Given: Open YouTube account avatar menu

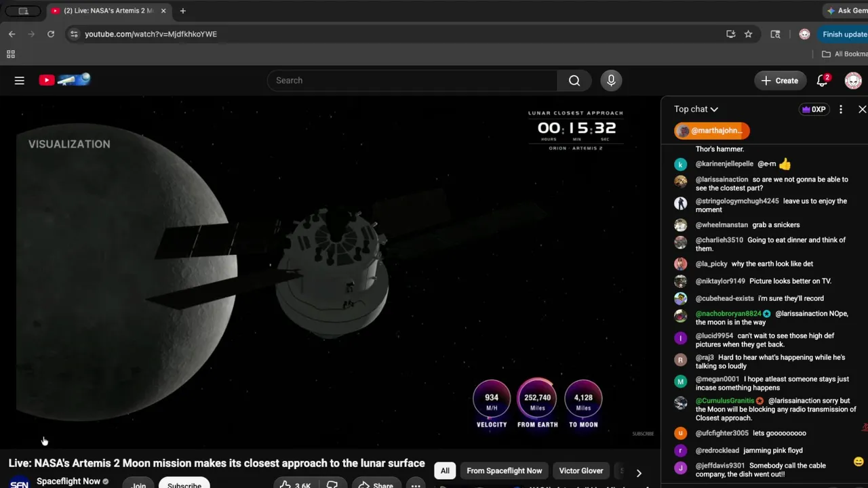Looking at the screenshot, I should tap(853, 81).
